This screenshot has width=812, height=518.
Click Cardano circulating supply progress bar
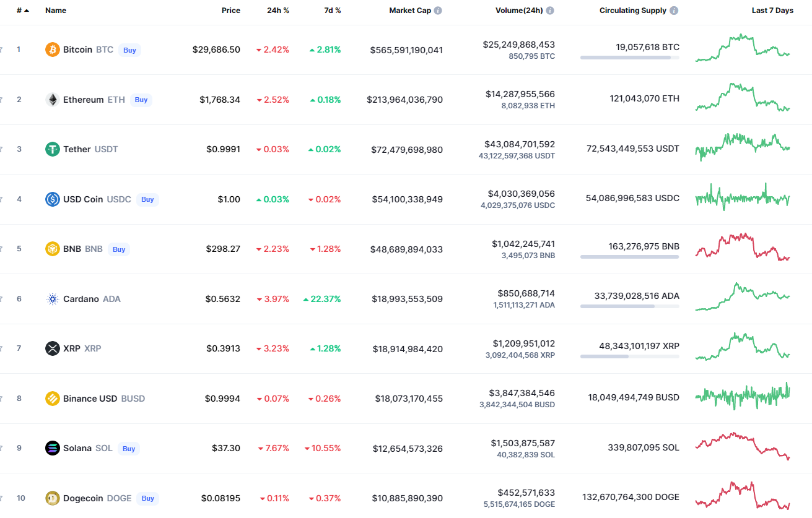point(629,306)
